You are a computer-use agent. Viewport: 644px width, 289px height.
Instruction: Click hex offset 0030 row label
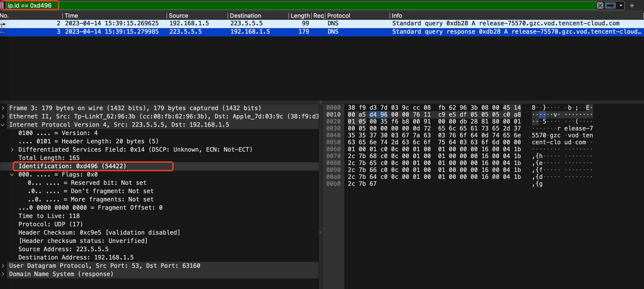point(333,129)
